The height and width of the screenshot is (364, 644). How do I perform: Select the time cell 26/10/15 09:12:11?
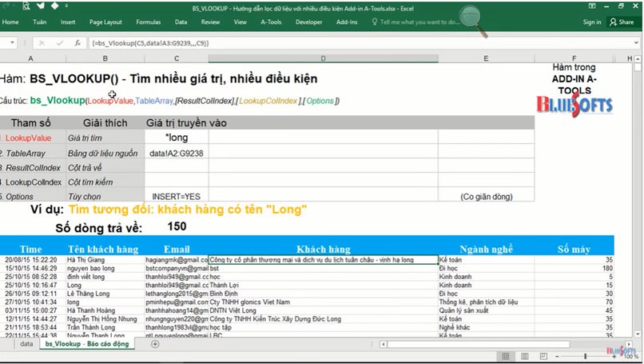click(x=31, y=294)
